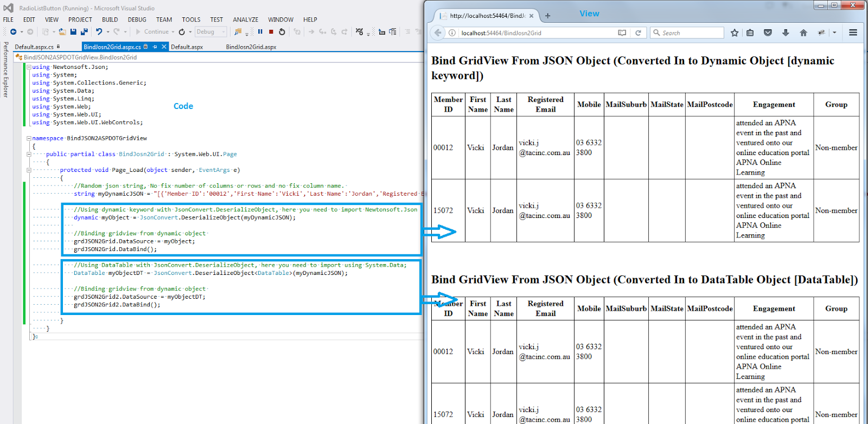Collapse the using directives block
Screen dimensions: 868x424
click(29, 67)
